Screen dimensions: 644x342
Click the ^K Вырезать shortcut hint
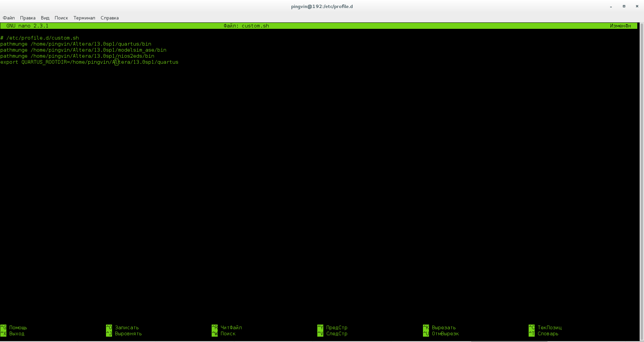coord(439,328)
